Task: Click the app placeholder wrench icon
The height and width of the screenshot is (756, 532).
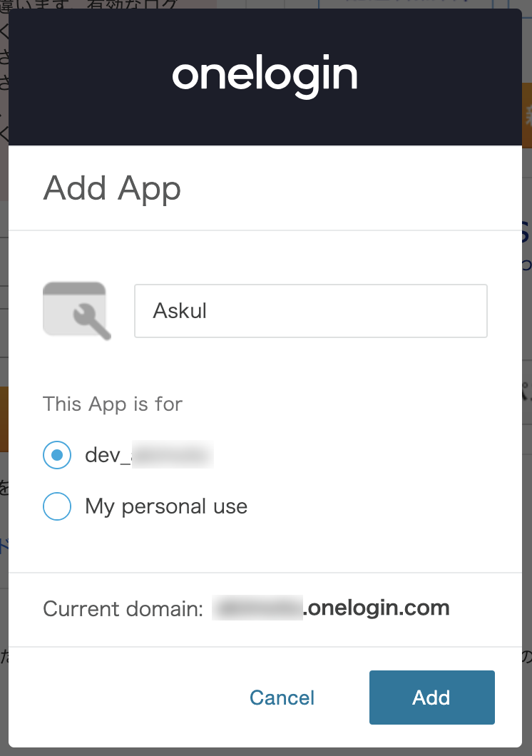Action: (x=92, y=322)
